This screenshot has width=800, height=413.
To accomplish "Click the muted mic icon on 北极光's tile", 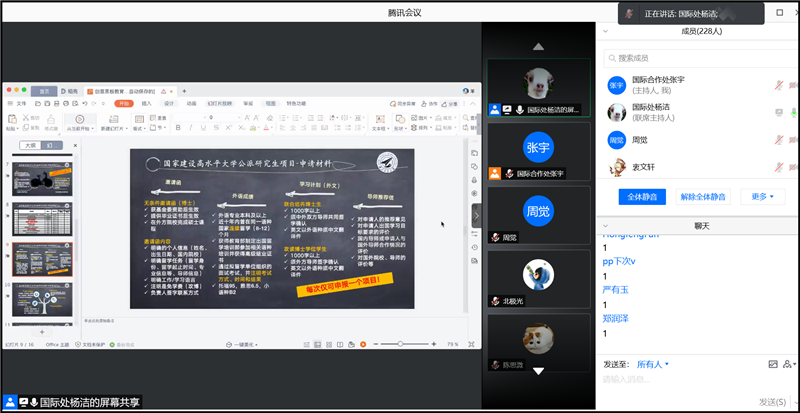I will [x=495, y=301].
